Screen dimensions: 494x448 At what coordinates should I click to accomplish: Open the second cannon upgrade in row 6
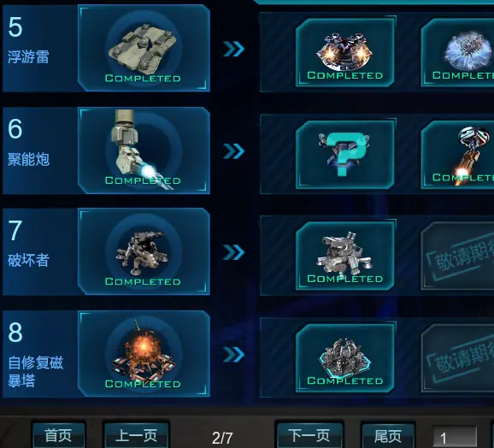click(x=457, y=155)
